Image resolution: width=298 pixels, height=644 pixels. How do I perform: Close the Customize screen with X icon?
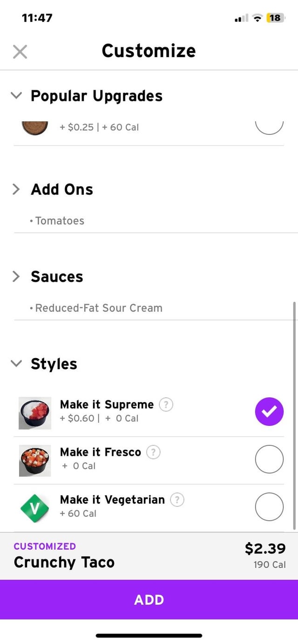(20, 52)
